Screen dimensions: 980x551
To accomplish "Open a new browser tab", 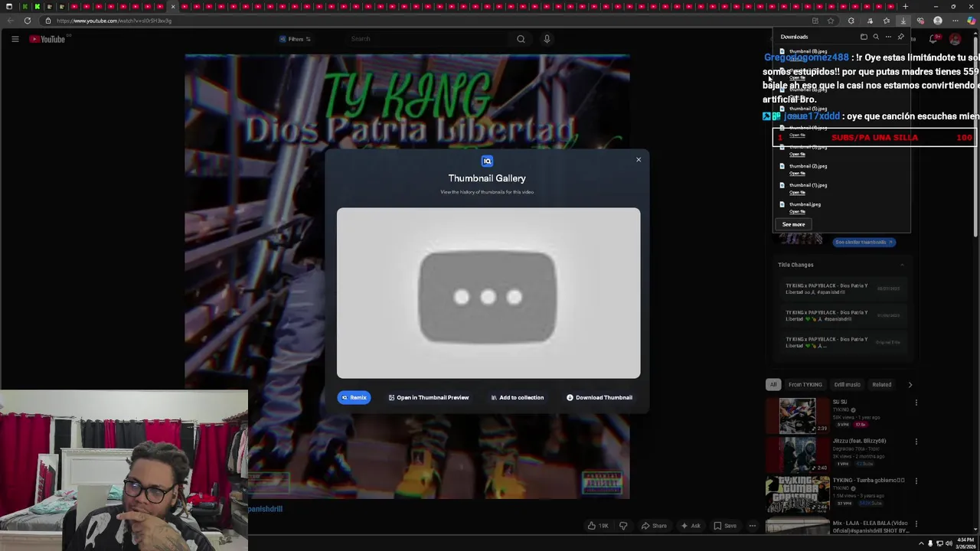I will tap(905, 7).
